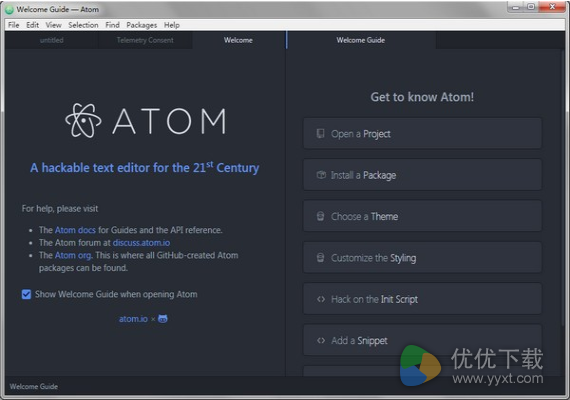
Task: Switch to the Telemetry Consent tab
Action: (145, 40)
